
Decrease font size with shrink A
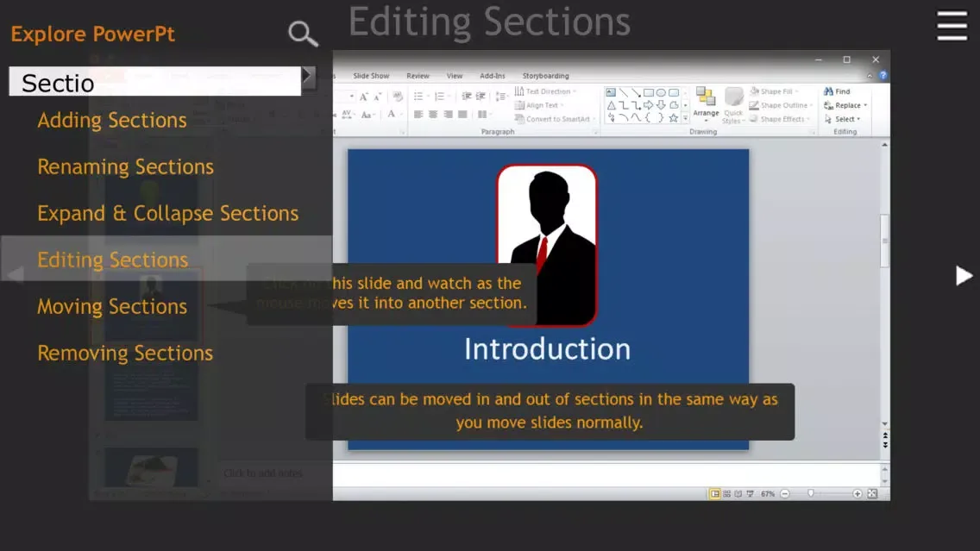point(378,97)
